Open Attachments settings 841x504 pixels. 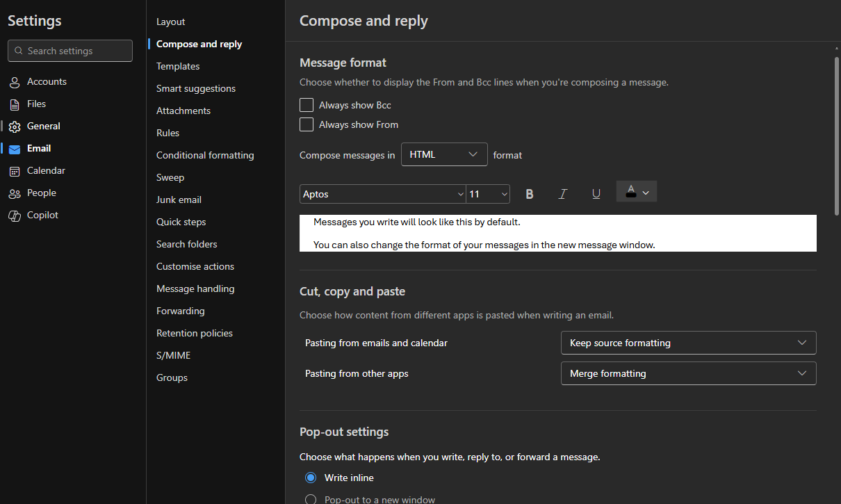pos(183,111)
